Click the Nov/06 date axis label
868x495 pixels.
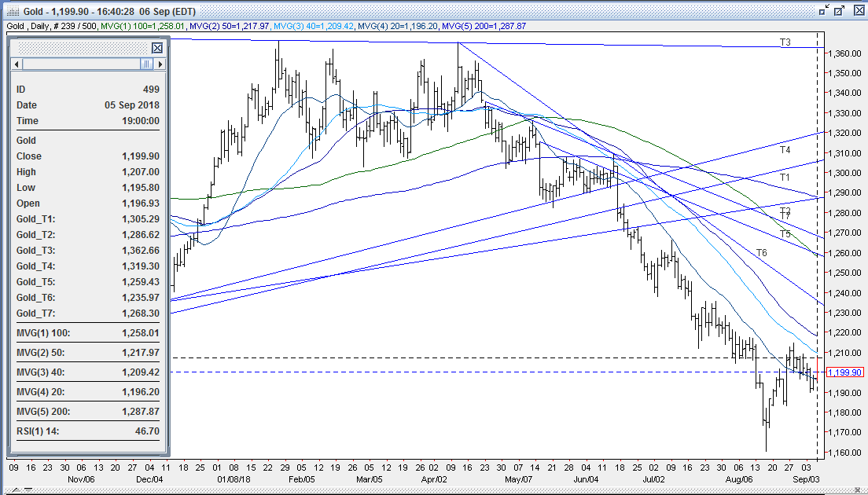coord(81,479)
